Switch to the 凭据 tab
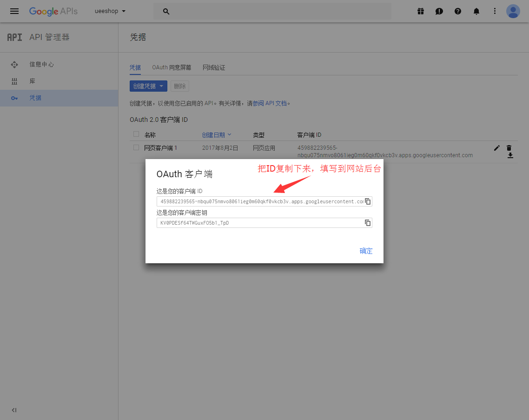 coord(135,67)
